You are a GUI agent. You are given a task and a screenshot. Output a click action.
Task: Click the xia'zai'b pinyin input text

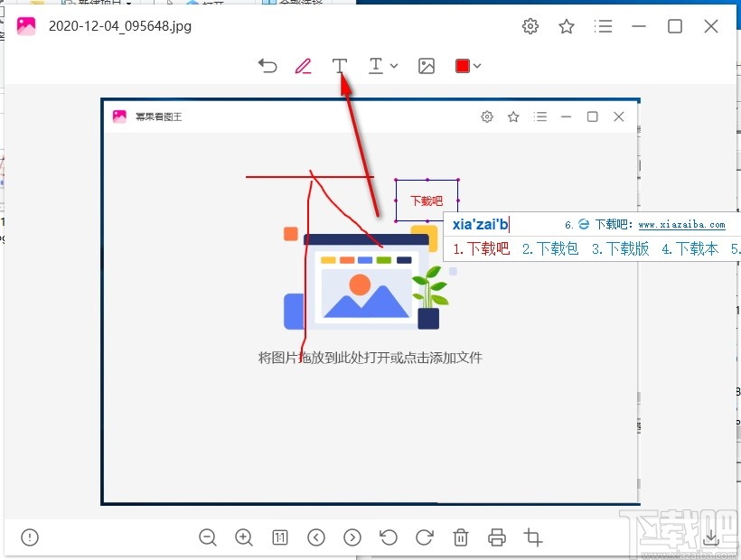480,224
